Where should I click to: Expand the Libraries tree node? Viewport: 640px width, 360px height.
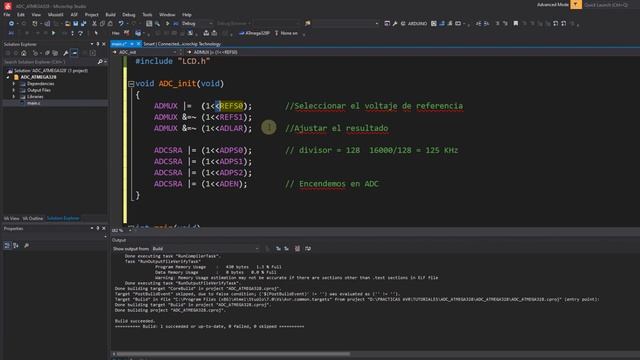(14, 97)
